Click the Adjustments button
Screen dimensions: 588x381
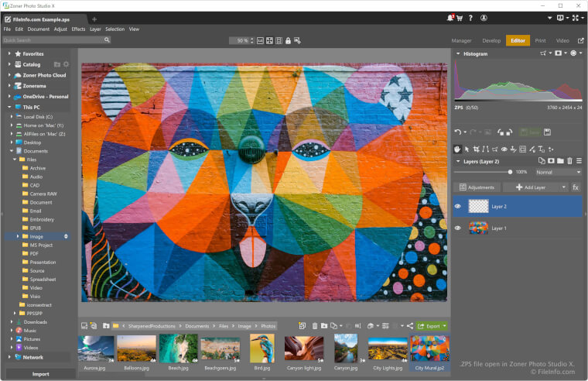pos(476,187)
